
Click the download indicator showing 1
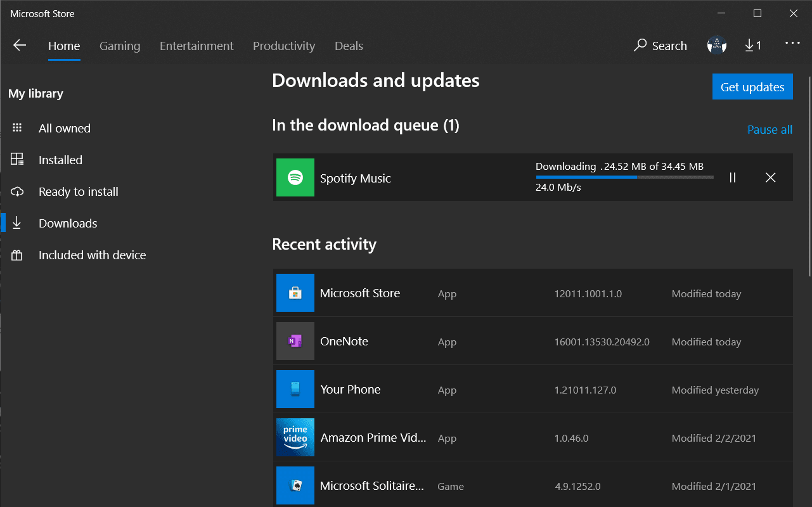(x=753, y=45)
